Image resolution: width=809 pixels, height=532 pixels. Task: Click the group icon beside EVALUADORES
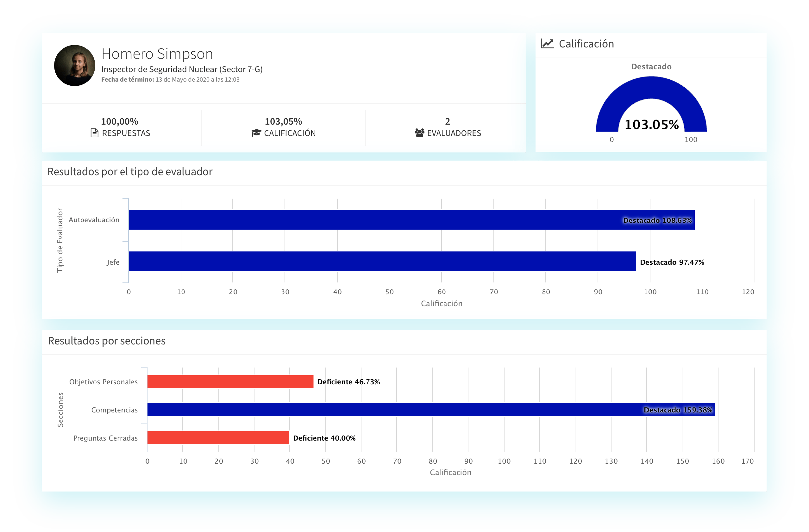coord(419,133)
